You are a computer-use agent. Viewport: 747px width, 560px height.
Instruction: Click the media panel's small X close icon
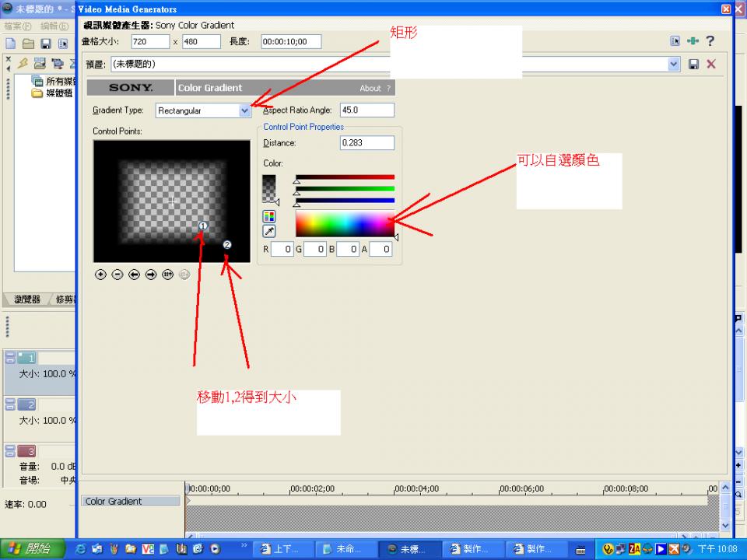tap(8, 59)
